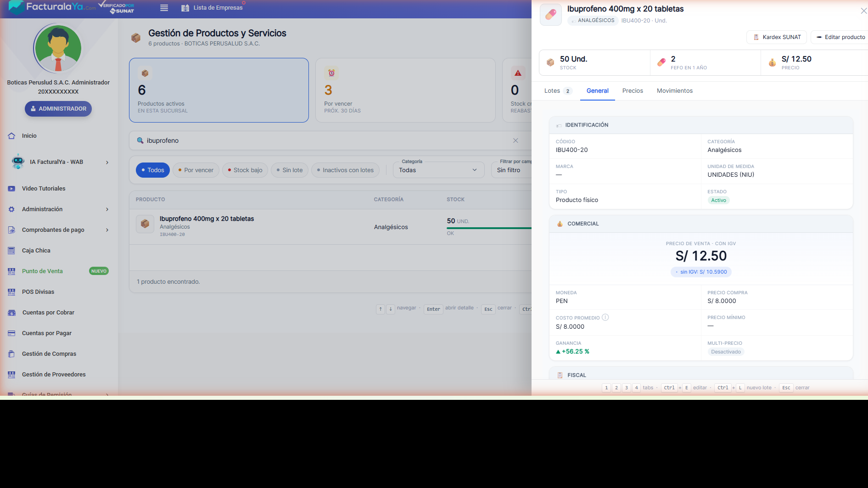Click the Gestión de Proveedores icon
This screenshot has width=868, height=488.
11,375
